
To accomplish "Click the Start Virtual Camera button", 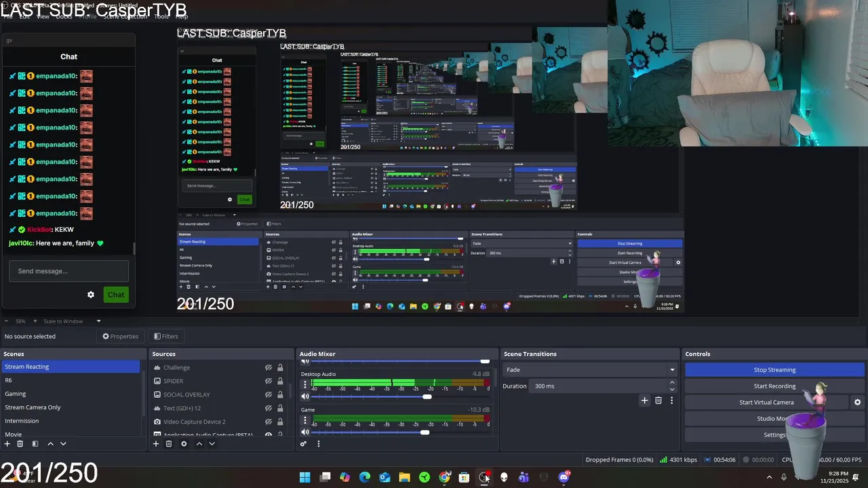I will [766, 403].
